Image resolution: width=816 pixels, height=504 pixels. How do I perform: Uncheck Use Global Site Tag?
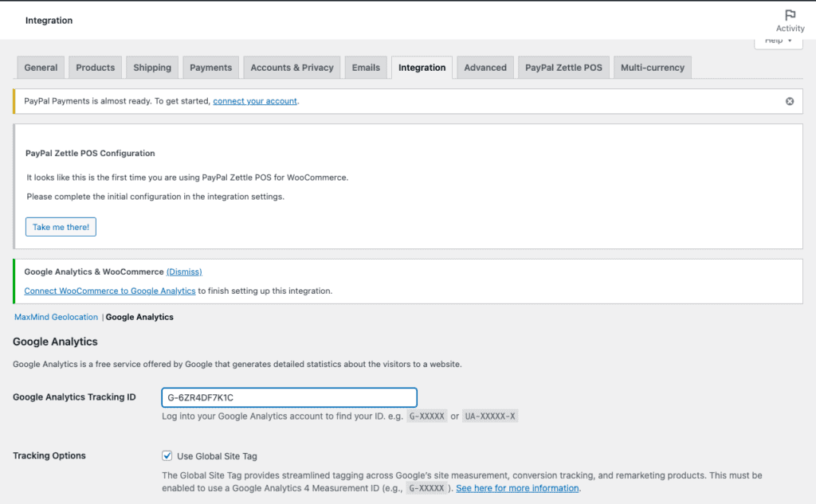pos(167,455)
